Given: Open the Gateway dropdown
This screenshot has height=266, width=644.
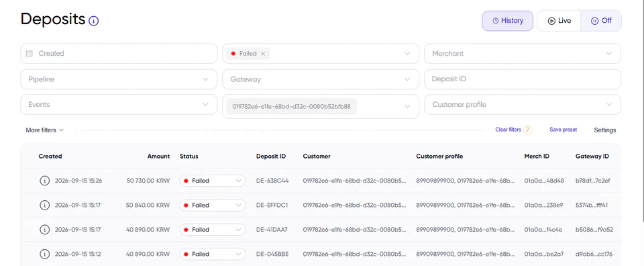Looking at the screenshot, I should 321,79.
